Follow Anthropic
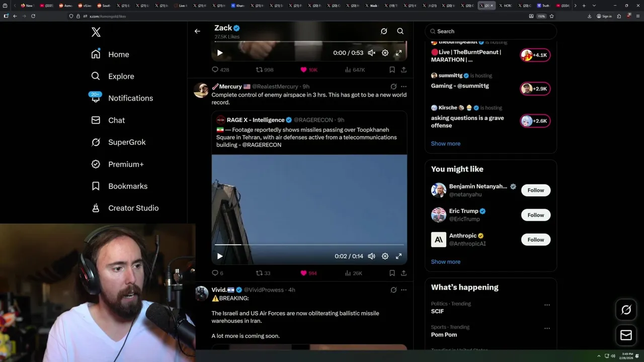644x362 pixels. [x=536, y=239]
